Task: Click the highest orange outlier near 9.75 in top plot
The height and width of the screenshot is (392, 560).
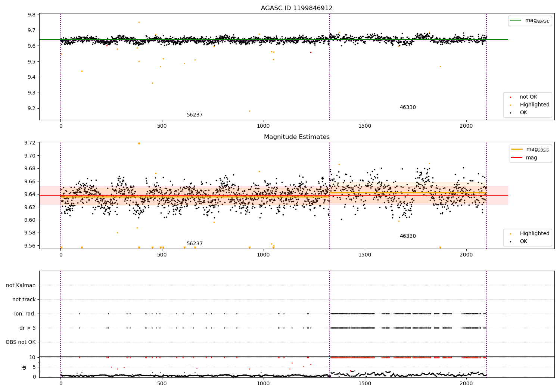Action: [139, 22]
